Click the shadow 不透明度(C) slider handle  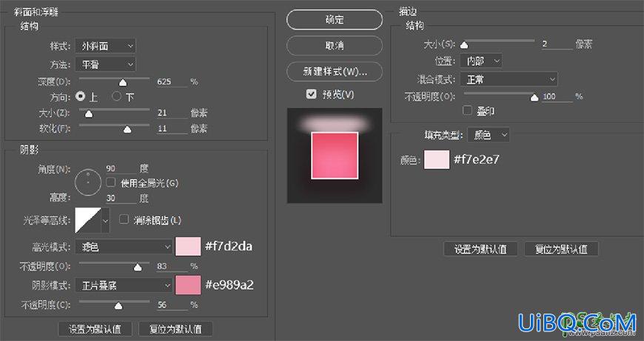(x=118, y=305)
